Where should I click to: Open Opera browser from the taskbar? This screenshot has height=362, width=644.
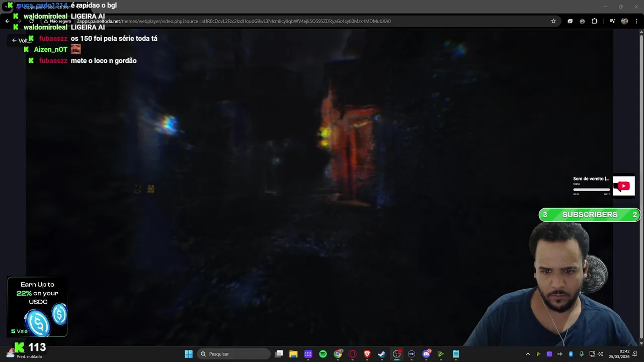coord(353,354)
